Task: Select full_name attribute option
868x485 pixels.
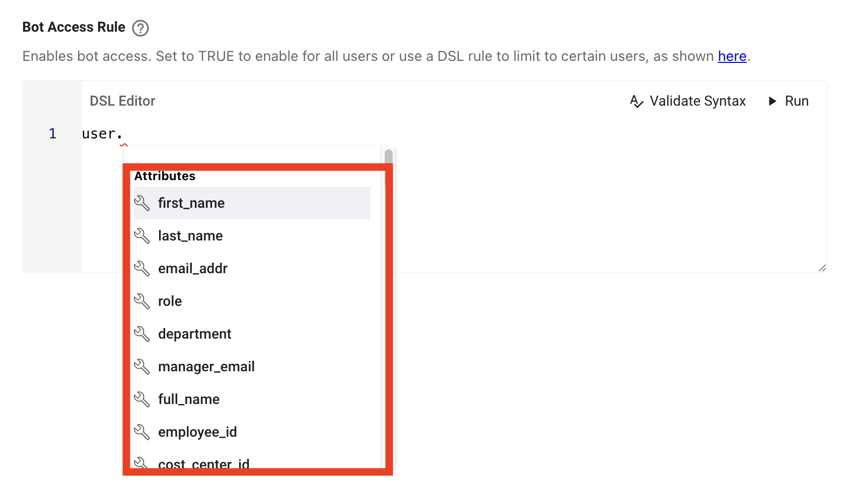Action: tap(189, 399)
